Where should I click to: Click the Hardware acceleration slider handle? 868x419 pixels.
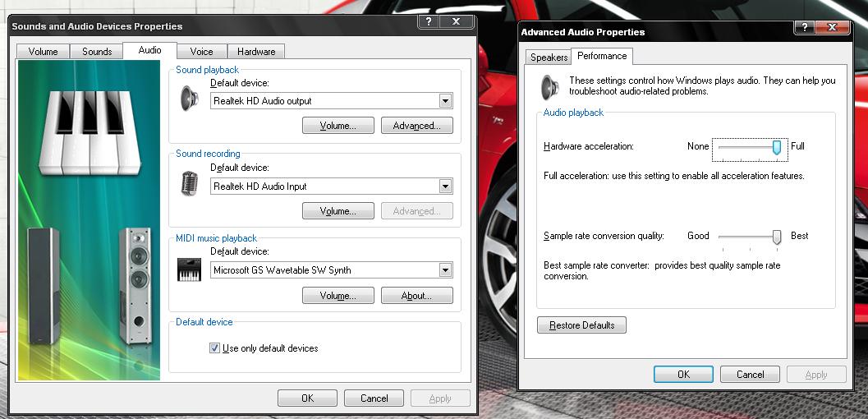(x=776, y=147)
